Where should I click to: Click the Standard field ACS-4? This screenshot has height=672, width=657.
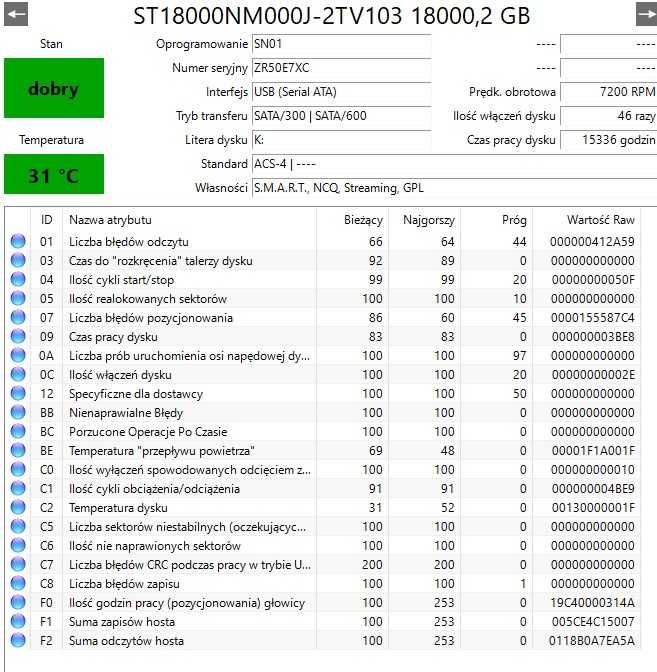point(454,164)
